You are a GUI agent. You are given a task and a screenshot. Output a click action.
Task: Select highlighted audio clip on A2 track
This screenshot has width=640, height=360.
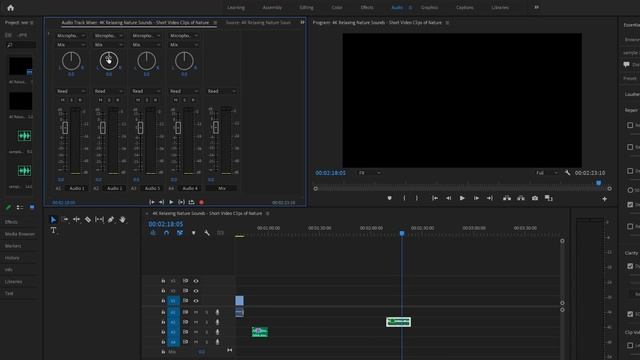tap(398, 322)
